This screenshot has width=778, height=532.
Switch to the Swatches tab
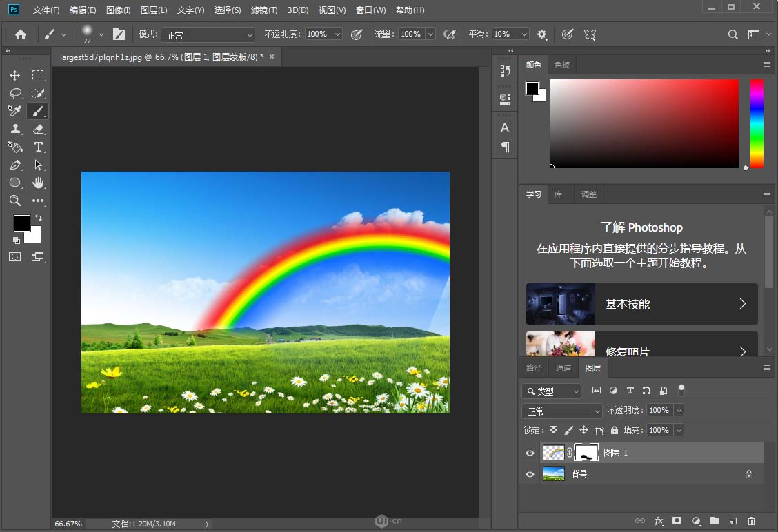[x=562, y=65]
